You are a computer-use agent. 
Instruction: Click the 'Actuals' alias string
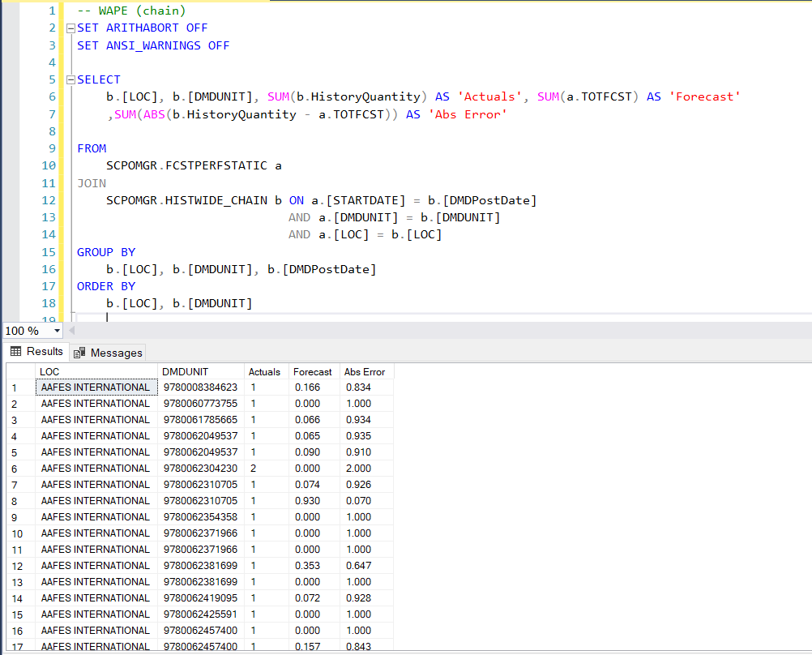click(x=489, y=97)
